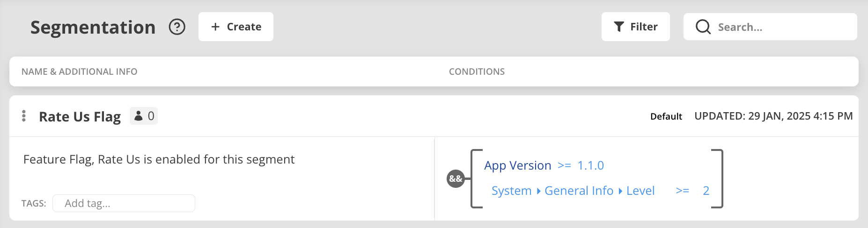Click the magnifying glass search icon

(x=703, y=27)
